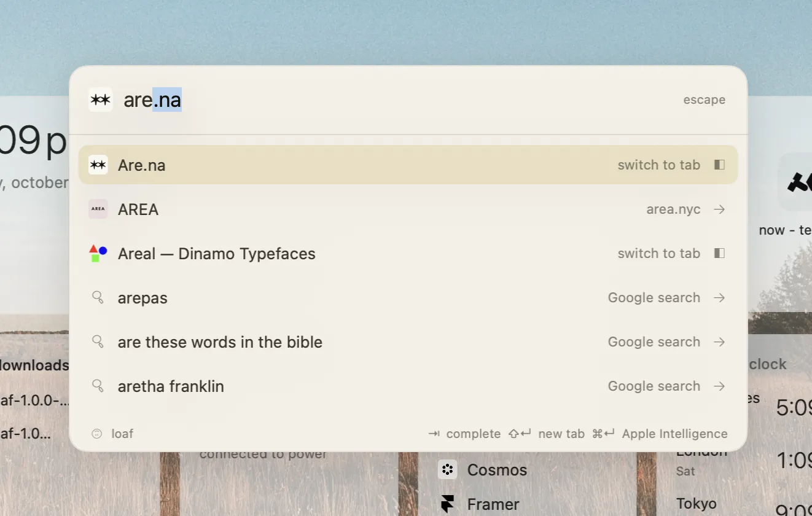812x516 pixels.
Task: Click the Dinamo colored shapes favicon
Action: [x=98, y=253]
